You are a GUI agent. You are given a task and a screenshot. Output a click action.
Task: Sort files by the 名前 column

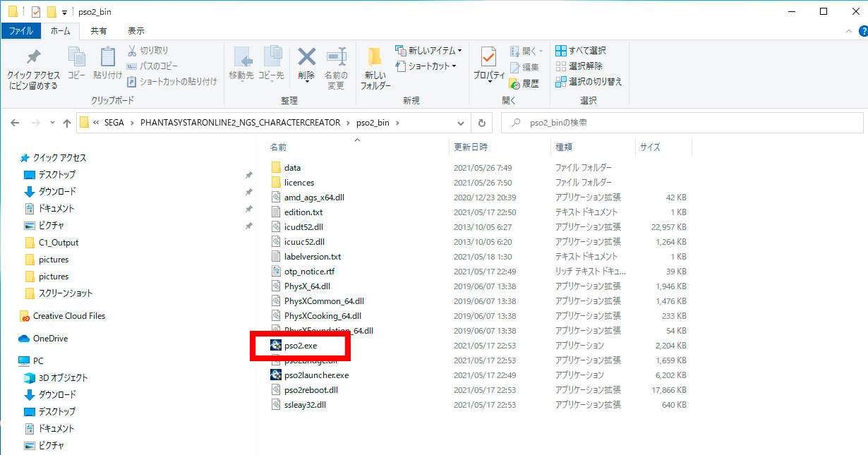[279, 147]
